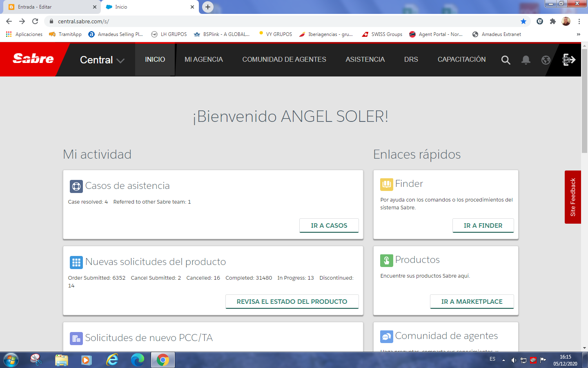Click REVISA EL ESTADO DEL PRODUCTO

pyautogui.click(x=292, y=302)
